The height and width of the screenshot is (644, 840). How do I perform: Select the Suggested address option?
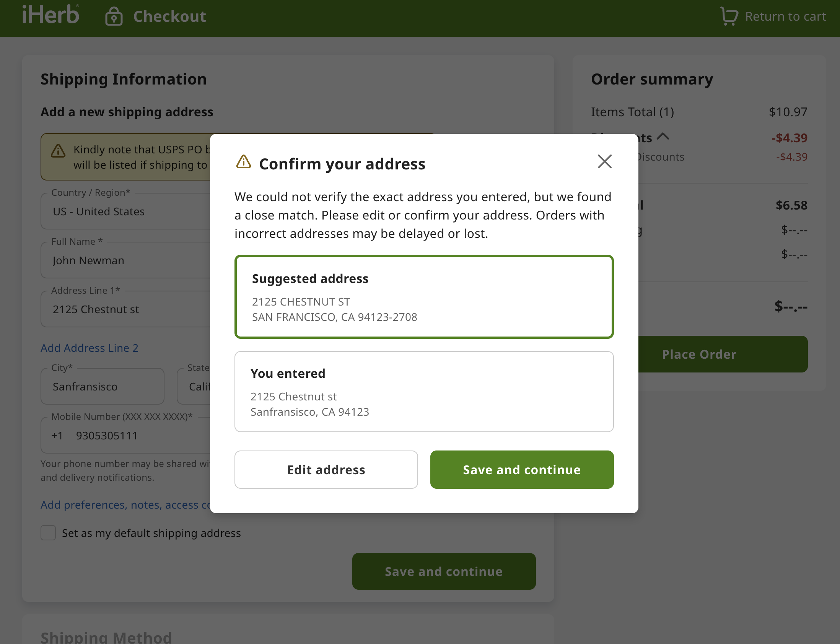point(423,296)
